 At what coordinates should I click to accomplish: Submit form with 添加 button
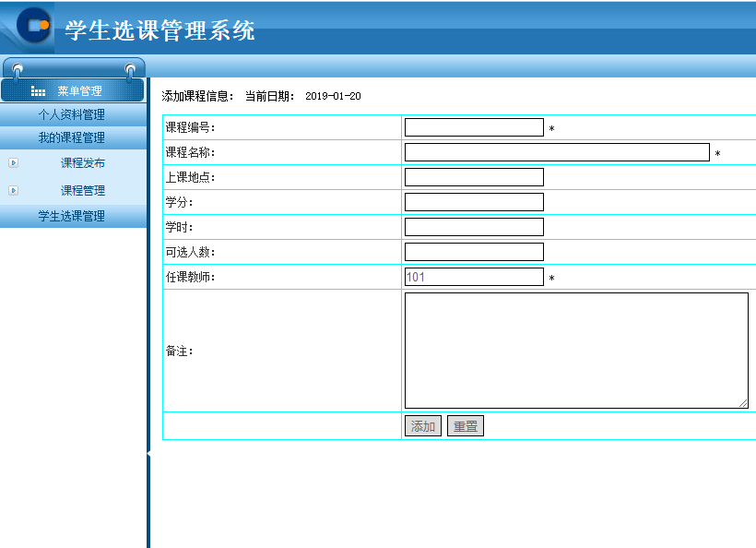coord(423,426)
